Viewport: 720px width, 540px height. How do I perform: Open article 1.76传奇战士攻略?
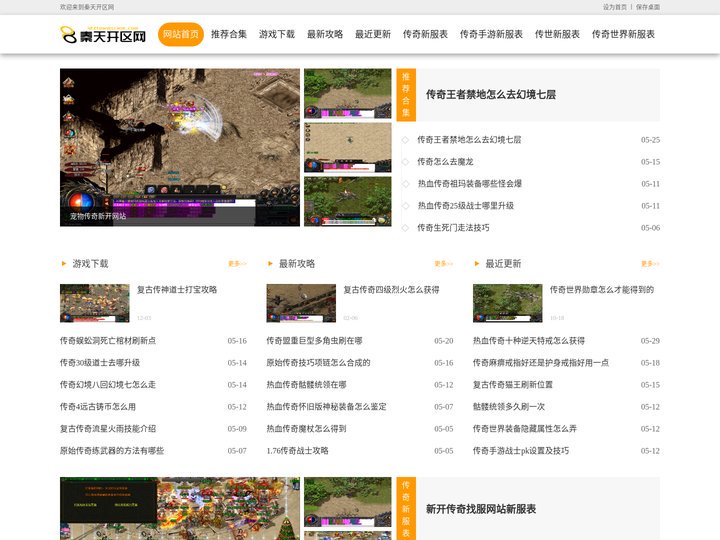(x=298, y=451)
